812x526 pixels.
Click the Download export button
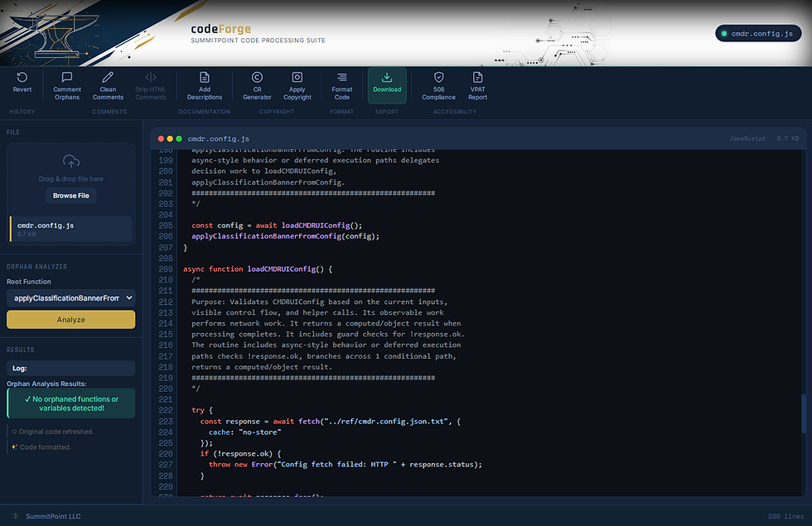(388, 84)
